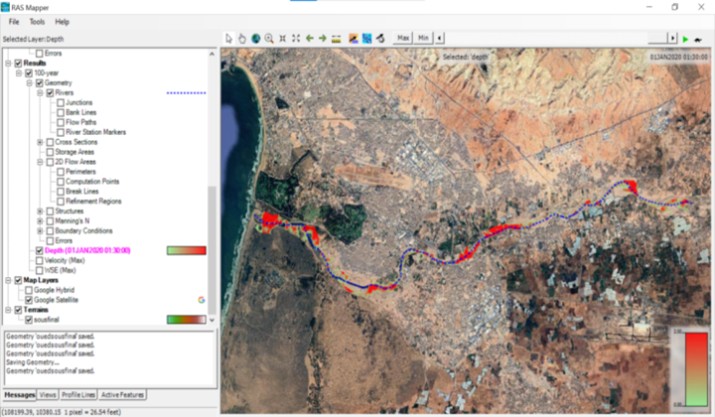Click the animation speed turtle icon

[x=698, y=40]
